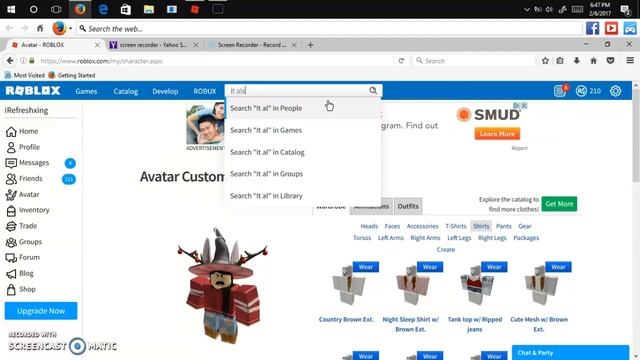The width and height of the screenshot is (640, 360).
Task: Open the Faces category link
Action: click(392, 226)
